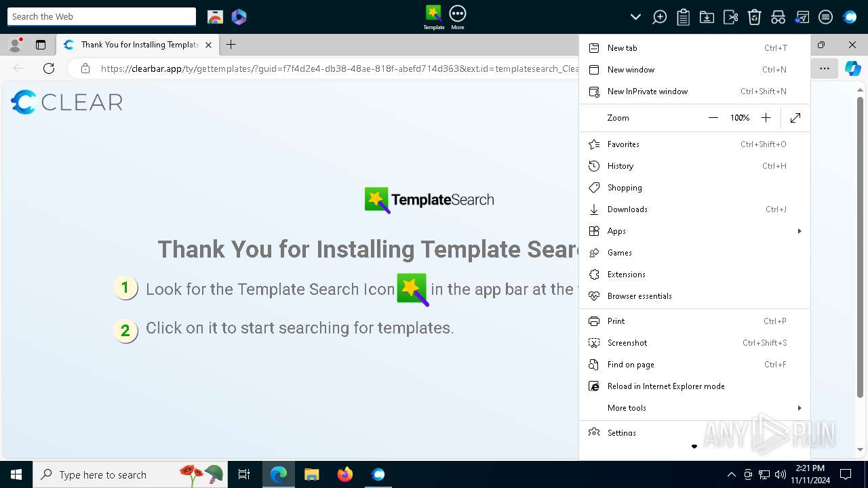Click the TemplateSearch logo on page

429,200
